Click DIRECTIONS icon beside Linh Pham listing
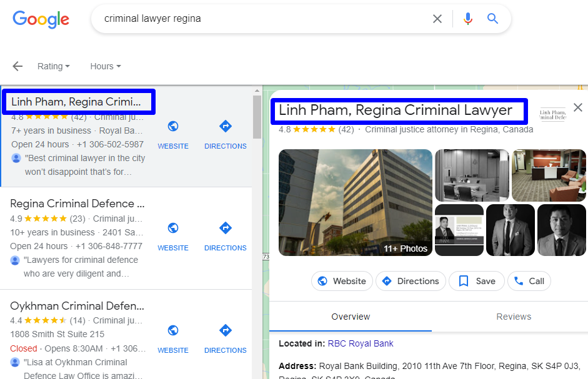The height and width of the screenshot is (379, 588). (x=225, y=126)
